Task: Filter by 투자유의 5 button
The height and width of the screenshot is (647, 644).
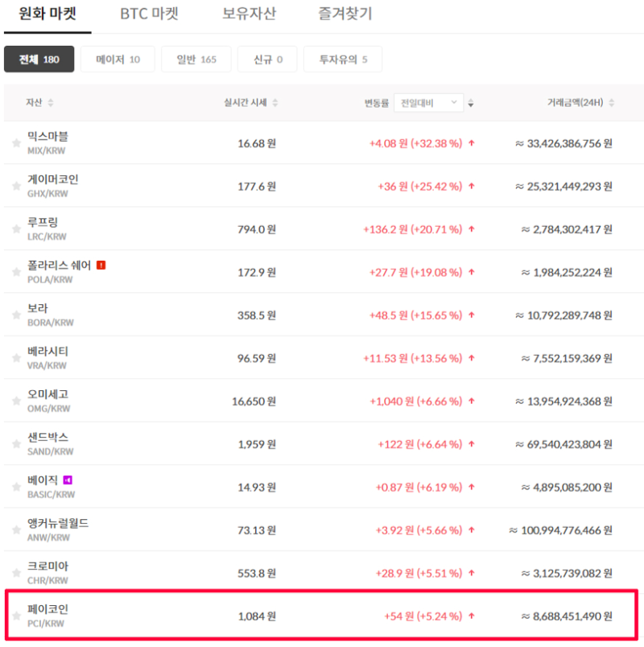Action: 343,60
